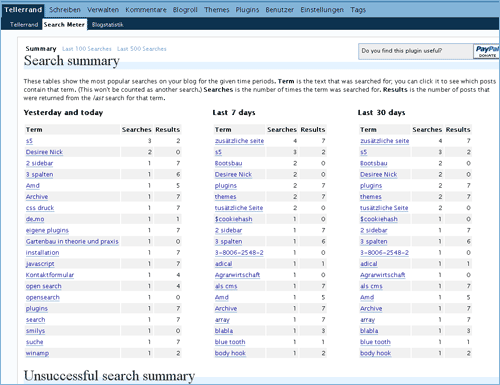Click the 'open search' search term

44,286
